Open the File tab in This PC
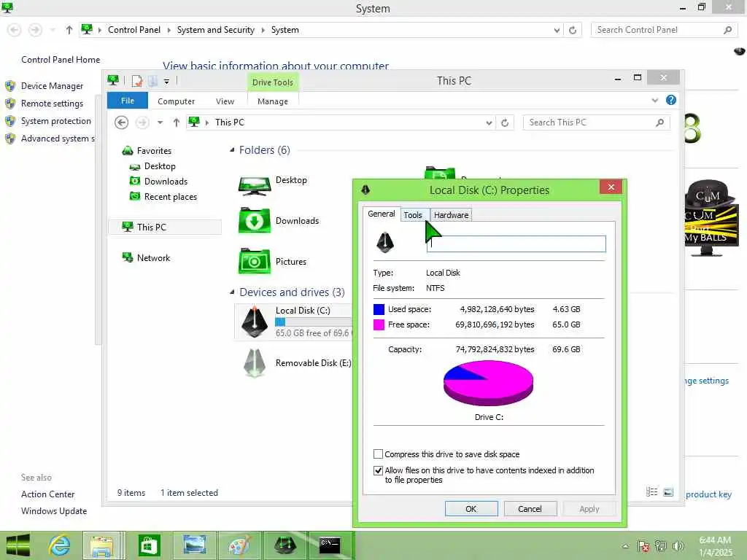Viewport: 747px width, 560px height. (x=127, y=101)
